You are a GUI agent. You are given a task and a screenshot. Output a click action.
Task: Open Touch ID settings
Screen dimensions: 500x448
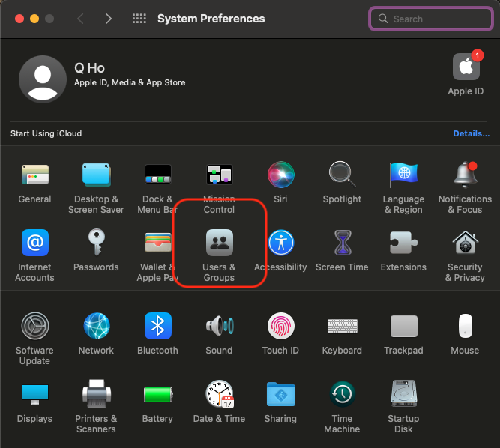click(x=280, y=326)
